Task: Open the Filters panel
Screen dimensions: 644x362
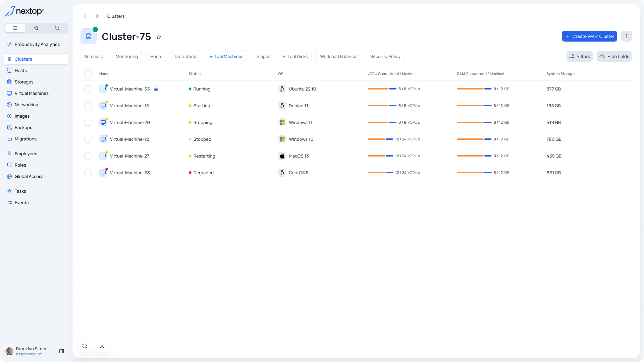Action: coord(579,56)
